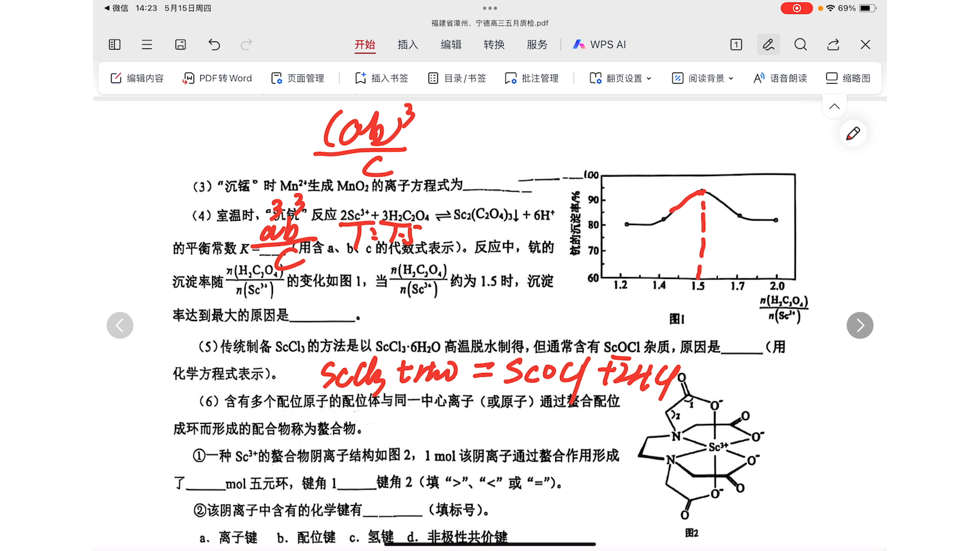Switch to the 编辑 tab
The width and height of the screenshot is (980, 551).
tap(451, 45)
